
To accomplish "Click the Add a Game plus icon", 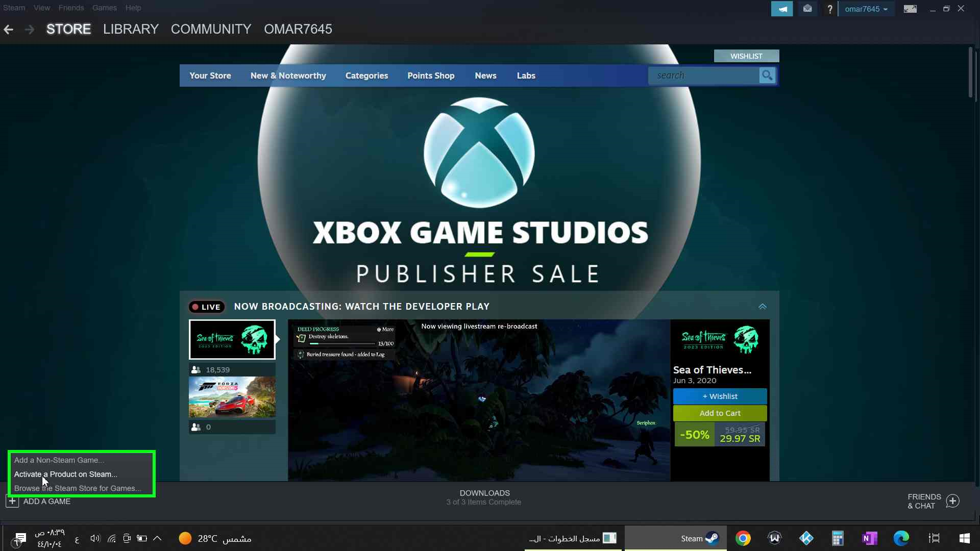I will pos(12,502).
